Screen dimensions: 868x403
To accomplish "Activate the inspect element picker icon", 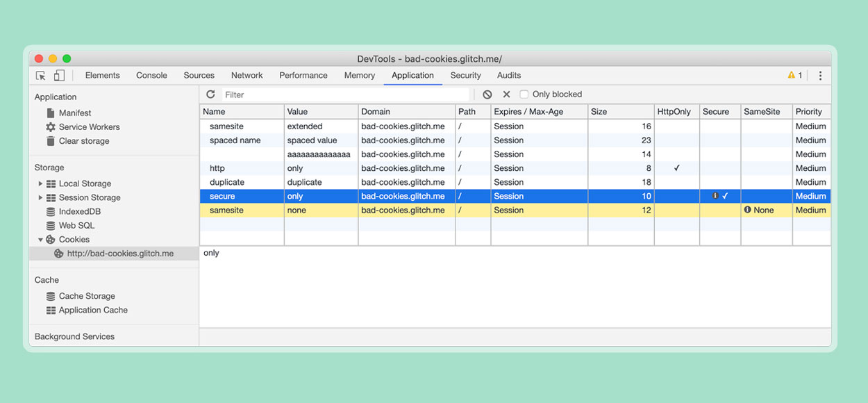I will (x=41, y=76).
